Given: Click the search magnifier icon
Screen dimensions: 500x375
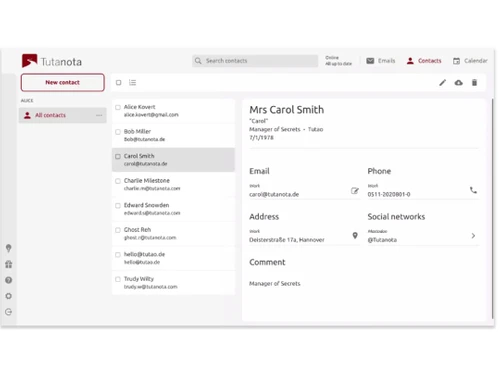Looking at the screenshot, I should 198,61.
